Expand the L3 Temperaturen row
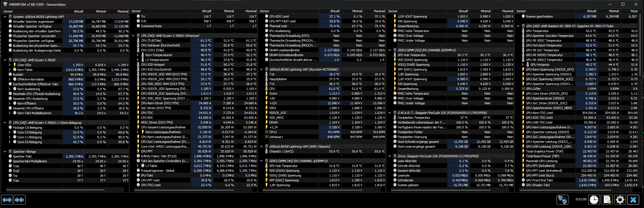644x208 pixels. click(x=138, y=60)
